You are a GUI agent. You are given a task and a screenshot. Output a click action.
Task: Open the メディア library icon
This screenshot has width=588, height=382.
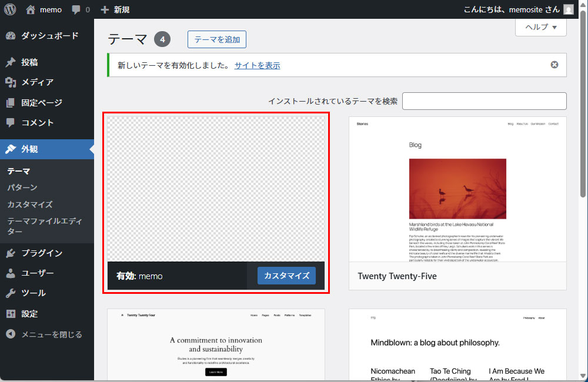[x=11, y=82]
